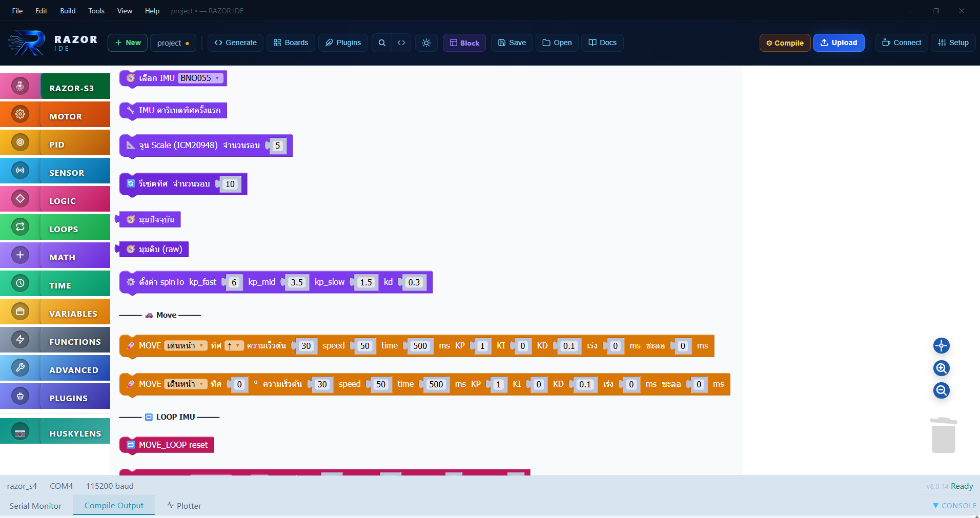Zoom in on the block workspace

coord(942,368)
